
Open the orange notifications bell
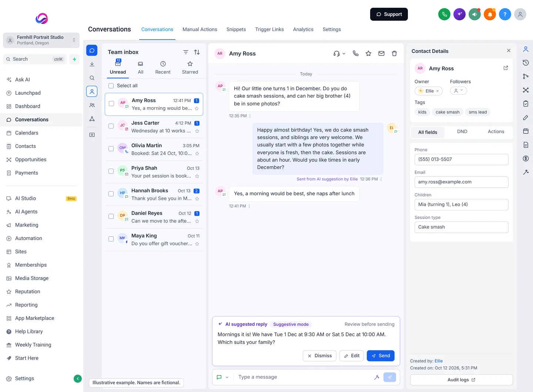coord(490,14)
